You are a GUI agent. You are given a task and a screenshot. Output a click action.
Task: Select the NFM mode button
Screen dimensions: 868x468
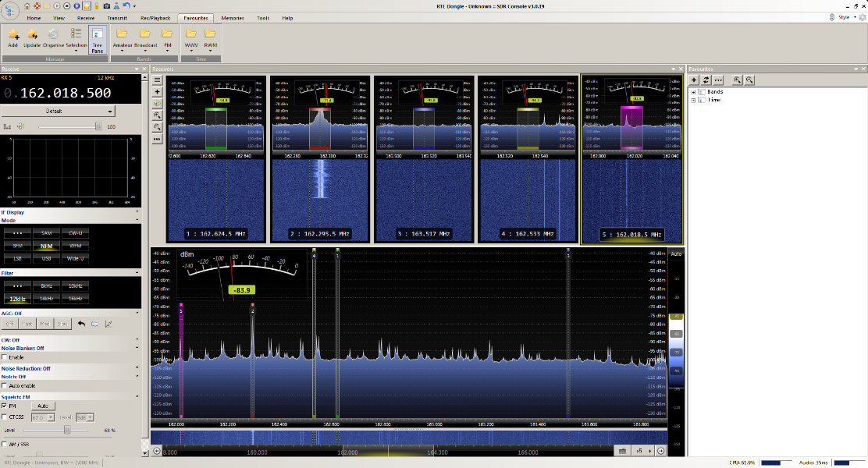47,246
